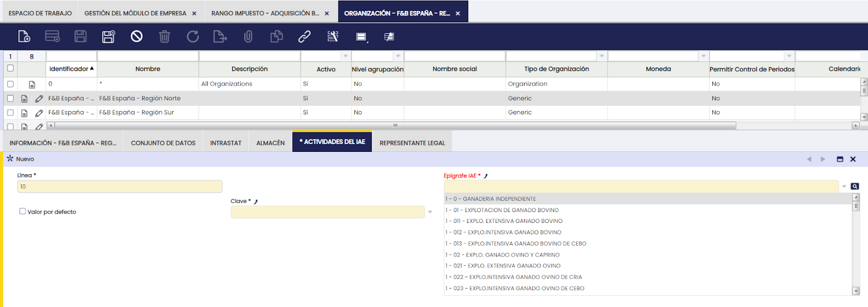The height and width of the screenshot is (307, 868).
Task: Check the Región Sur row checkbox
Action: tap(10, 112)
